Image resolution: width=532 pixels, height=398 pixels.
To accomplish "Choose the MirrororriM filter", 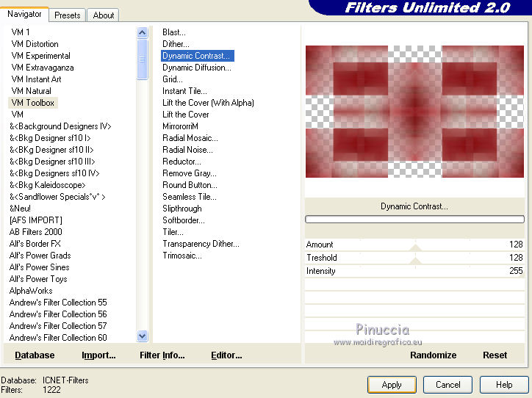I will [x=180, y=126].
